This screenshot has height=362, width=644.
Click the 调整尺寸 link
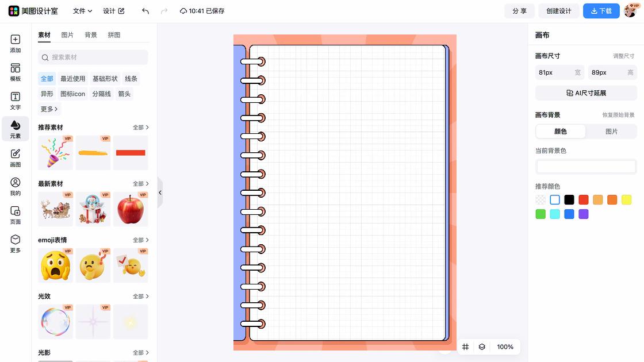click(623, 56)
